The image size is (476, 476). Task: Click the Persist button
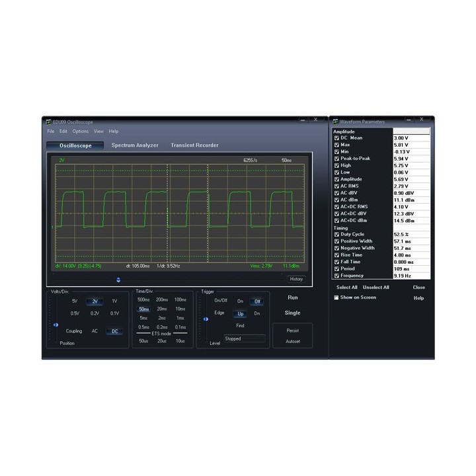pos(293,331)
